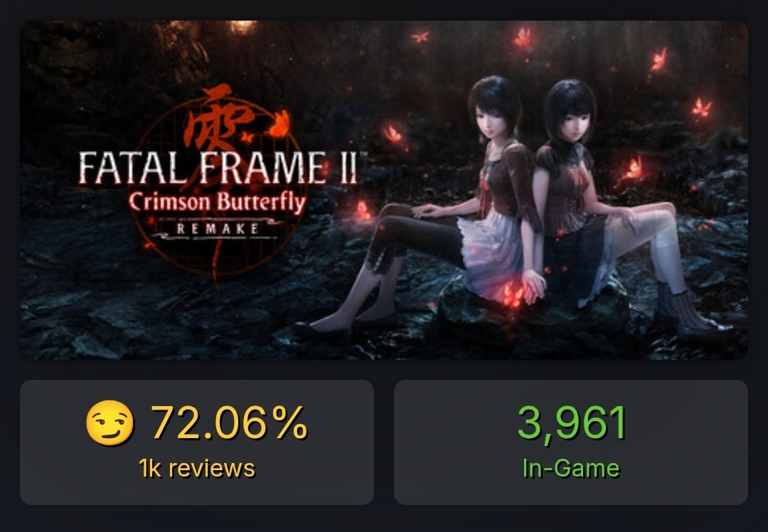Click the 72.06% review score
768x532 pixels.
point(229,422)
